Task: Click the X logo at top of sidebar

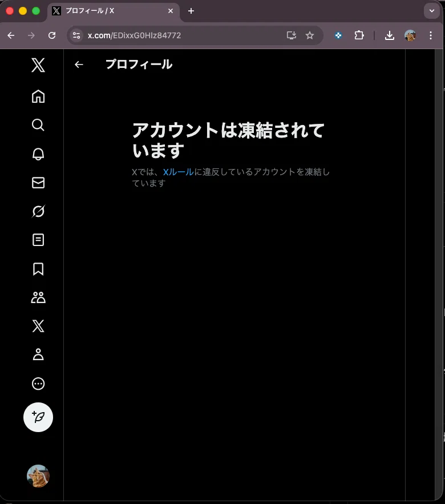Action: 38,65
